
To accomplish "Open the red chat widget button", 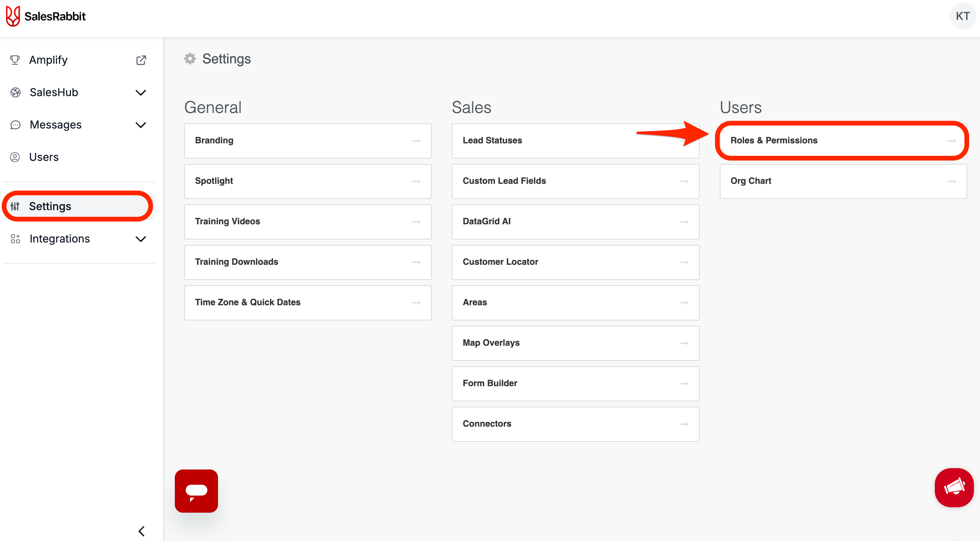I will [x=196, y=491].
